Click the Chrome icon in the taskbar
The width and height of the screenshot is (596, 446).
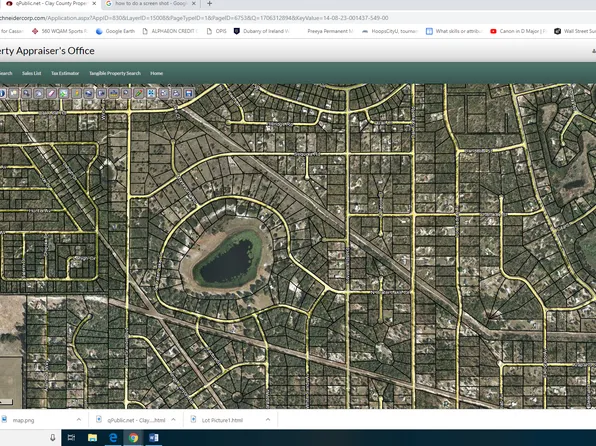[133, 438]
